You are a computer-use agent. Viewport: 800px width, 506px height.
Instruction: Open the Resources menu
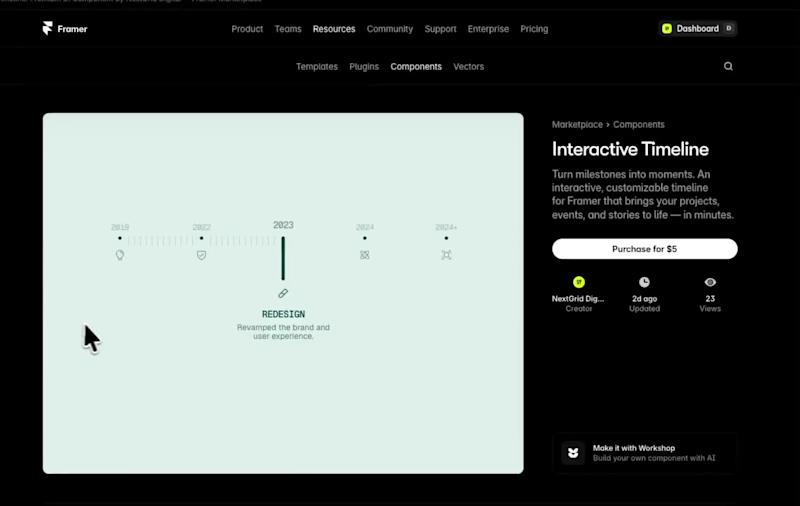tap(334, 29)
